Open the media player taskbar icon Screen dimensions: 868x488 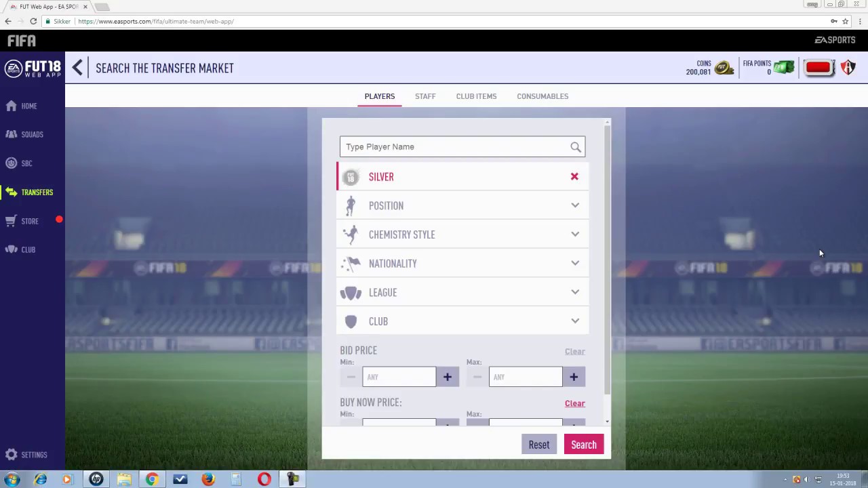[x=66, y=479]
